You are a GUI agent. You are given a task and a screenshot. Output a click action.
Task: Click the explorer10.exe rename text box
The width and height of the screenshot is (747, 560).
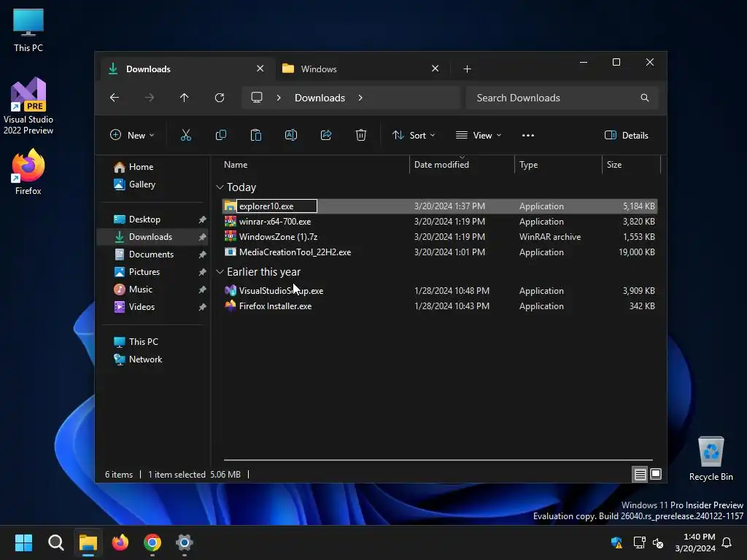[x=276, y=206]
